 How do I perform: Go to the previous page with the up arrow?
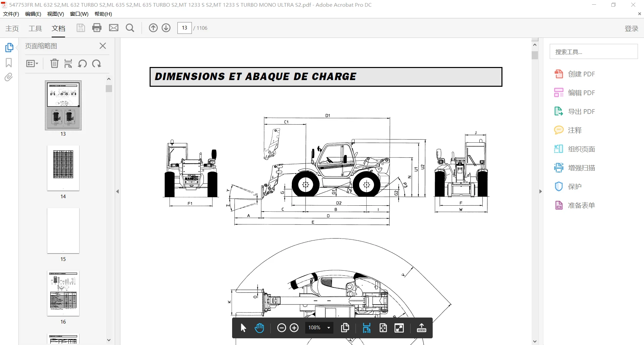(x=153, y=28)
